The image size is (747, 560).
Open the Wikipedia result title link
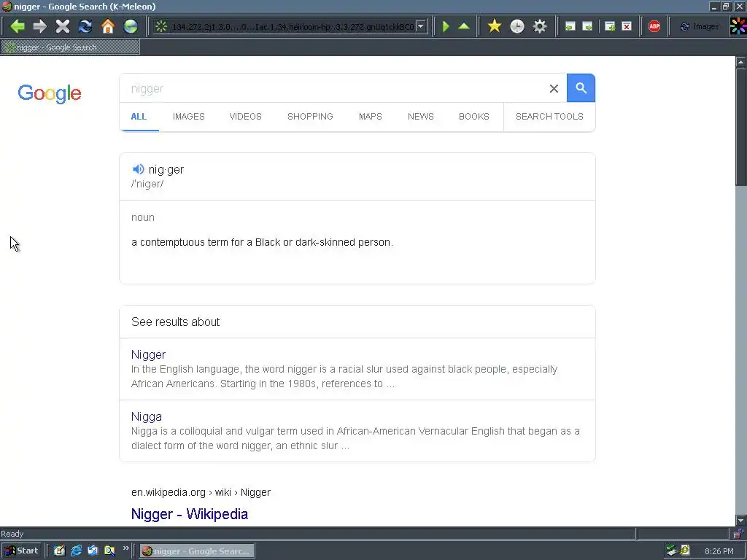tap(190, 514)
